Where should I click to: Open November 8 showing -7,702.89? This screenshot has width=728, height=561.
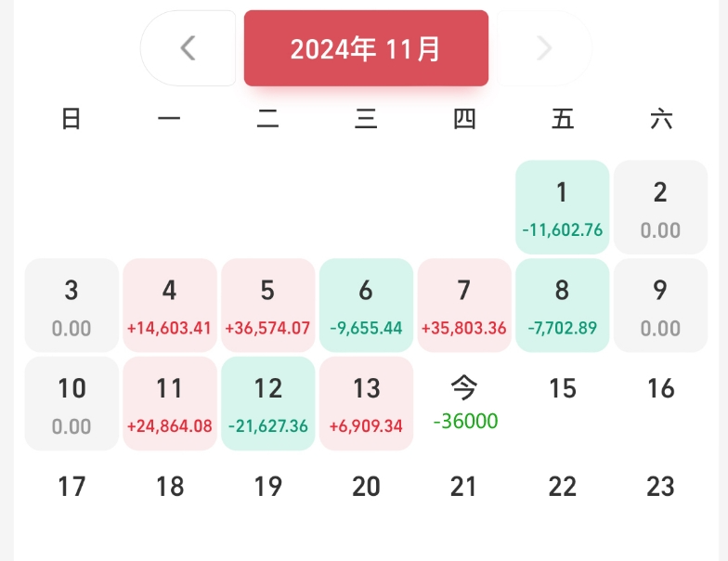tap(563, 305)
